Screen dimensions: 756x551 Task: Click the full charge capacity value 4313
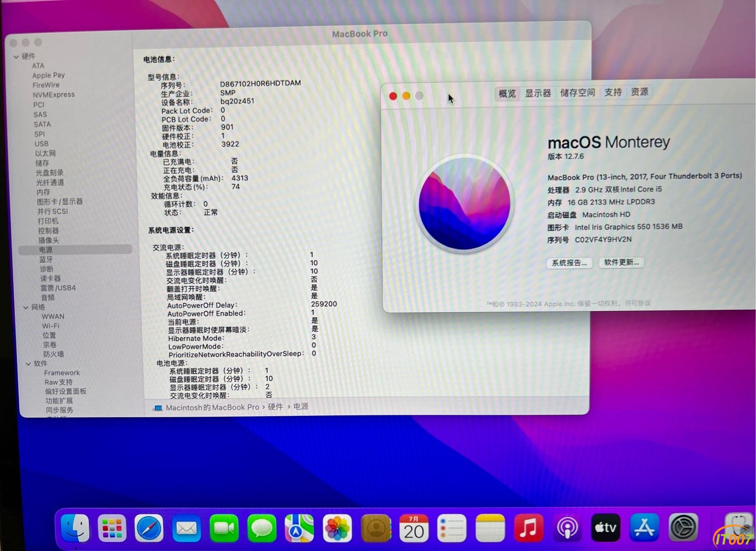click(240, 178)
